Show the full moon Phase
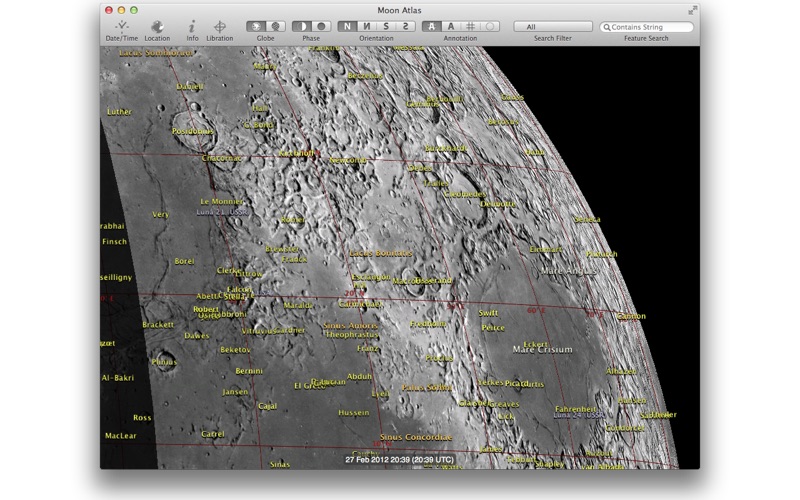800x500 pixels. pyautogui.click(x=321, y=26)
